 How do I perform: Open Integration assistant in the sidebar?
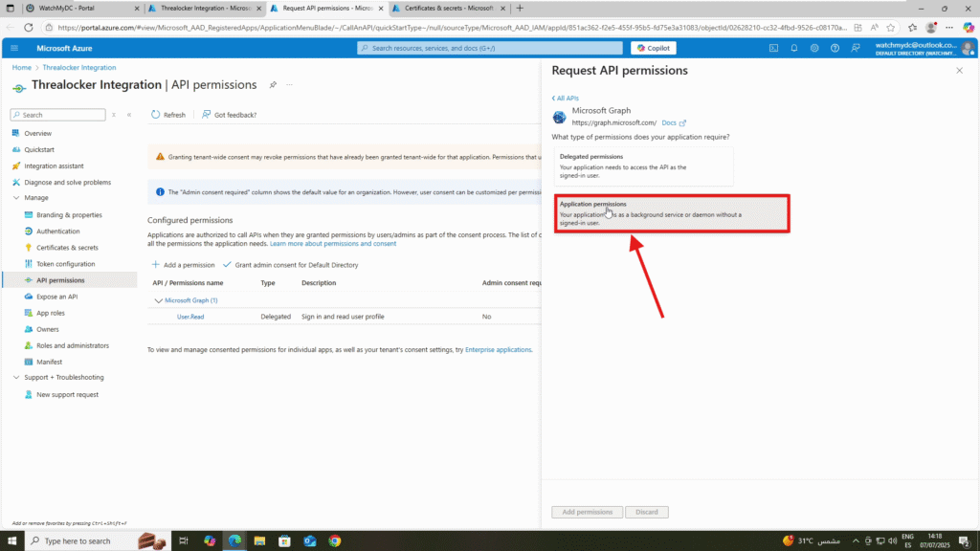click(x=54, y=165)
